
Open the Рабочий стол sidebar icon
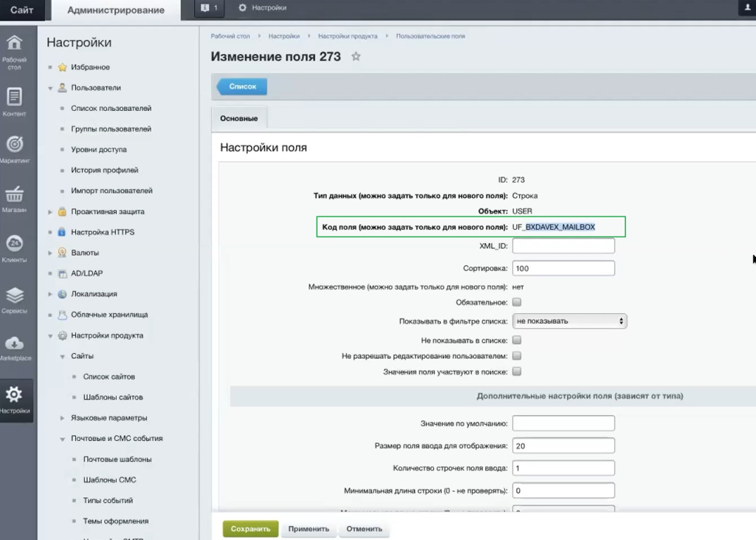tap(15, 49)
